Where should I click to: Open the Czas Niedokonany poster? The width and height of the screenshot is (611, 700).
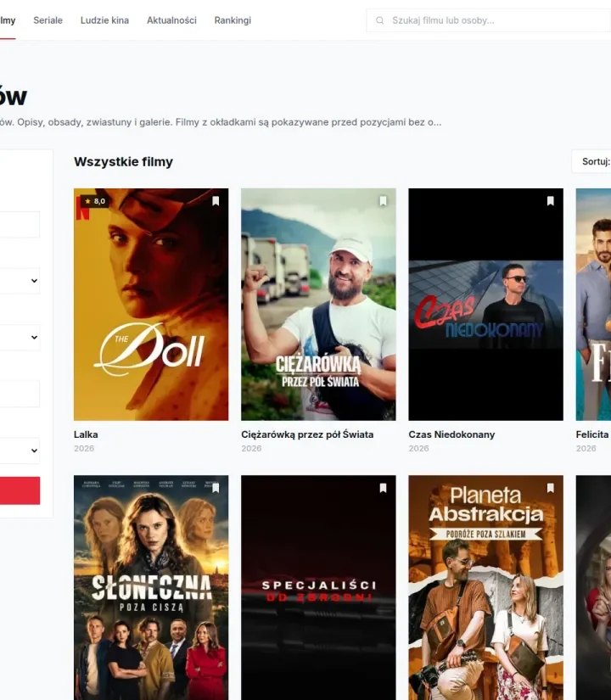(486, 305)
